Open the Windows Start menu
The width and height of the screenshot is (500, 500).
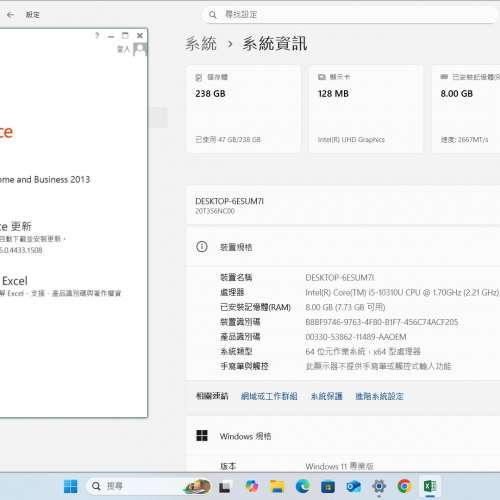[x=70, y=486]
